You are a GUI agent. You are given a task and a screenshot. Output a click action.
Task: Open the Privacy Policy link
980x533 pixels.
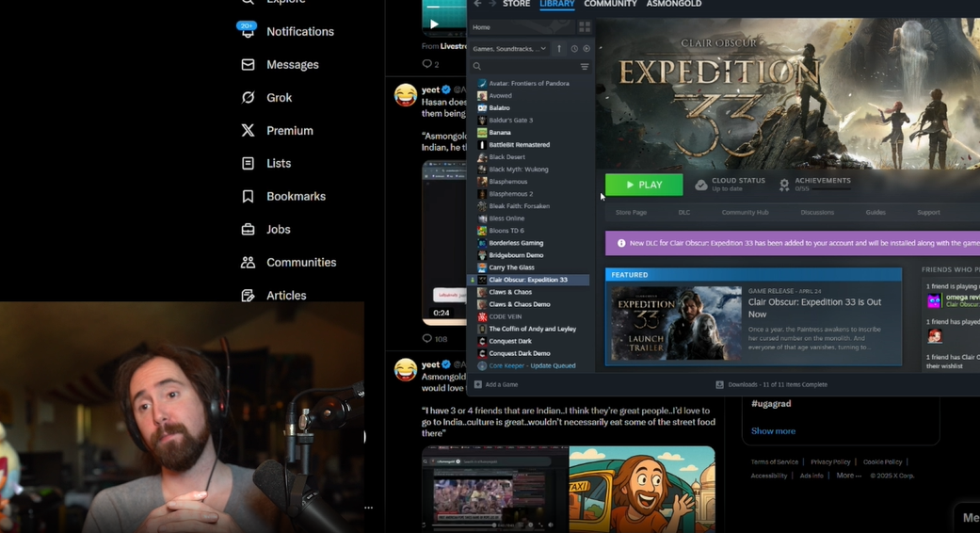tap(830, 461)
